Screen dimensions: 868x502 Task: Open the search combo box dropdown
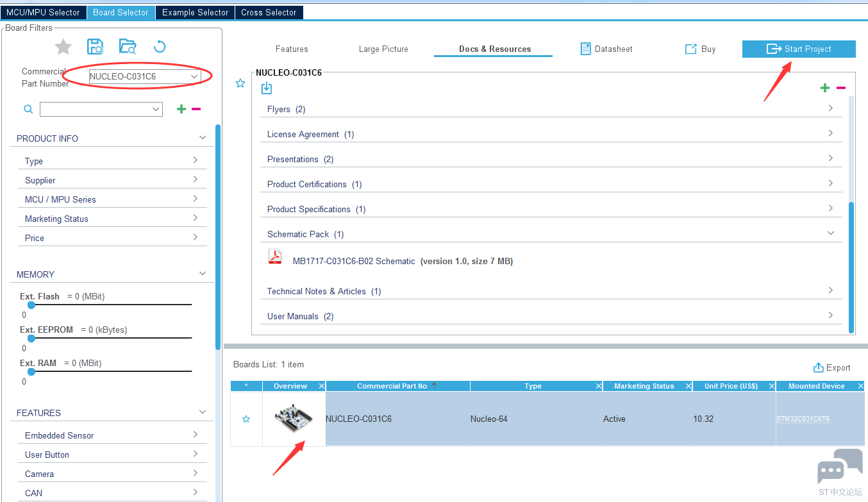tap(156, 110)
